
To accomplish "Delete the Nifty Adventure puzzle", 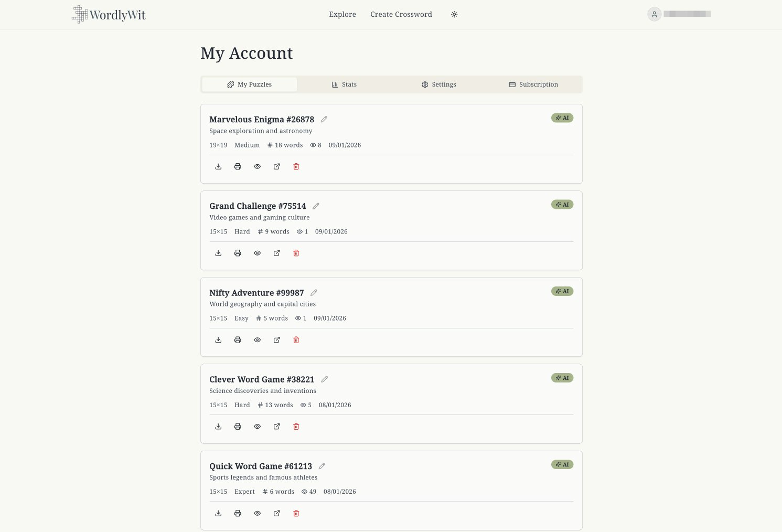I will point(296,339).
